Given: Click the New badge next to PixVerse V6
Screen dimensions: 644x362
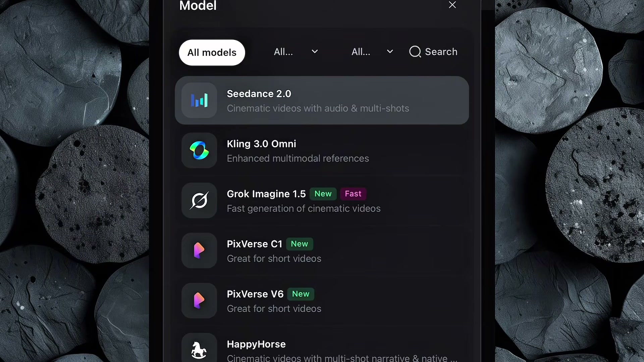Looking at the screenshot, I should point(301,294).
